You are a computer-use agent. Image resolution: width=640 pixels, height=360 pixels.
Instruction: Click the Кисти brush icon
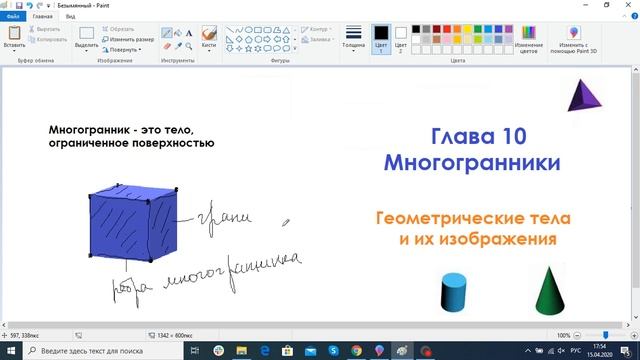click(209, 33)
